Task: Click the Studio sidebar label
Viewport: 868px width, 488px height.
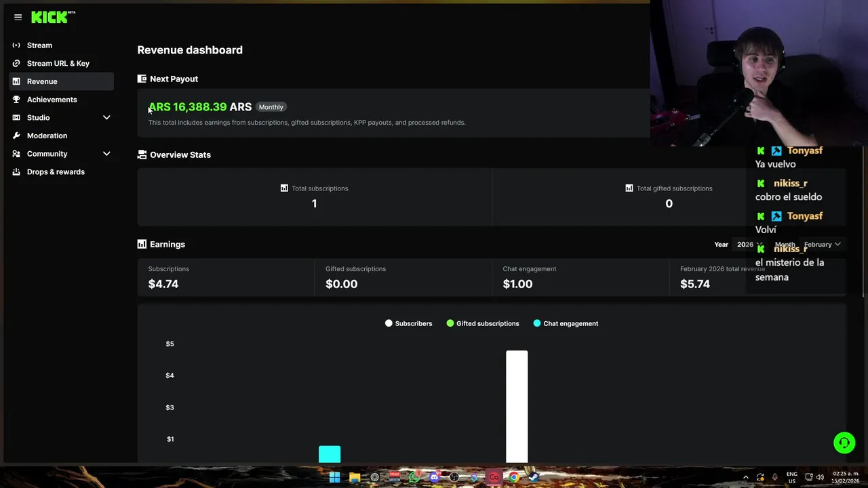Action: click(38, 118)
